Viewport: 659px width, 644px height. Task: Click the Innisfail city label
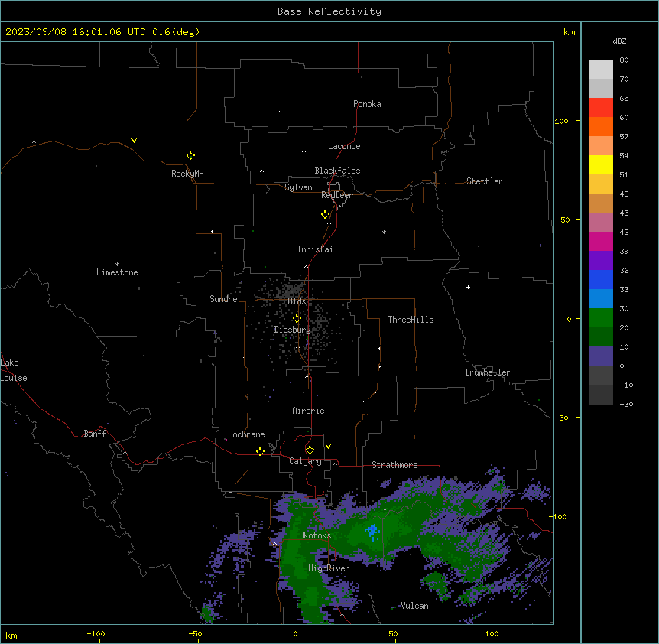[x=317, y=249]
